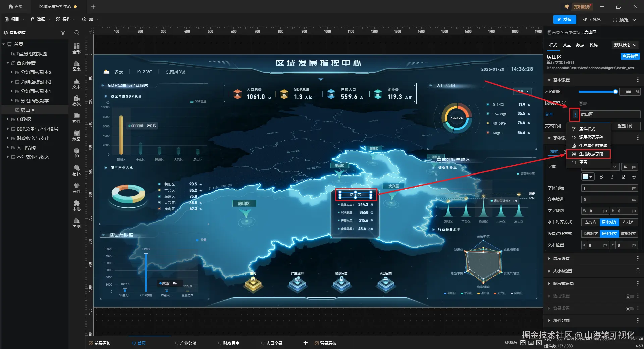The image size is (644, 349).
Task: Open the dropdown arrow beside 预览
Action: point(634,20)
